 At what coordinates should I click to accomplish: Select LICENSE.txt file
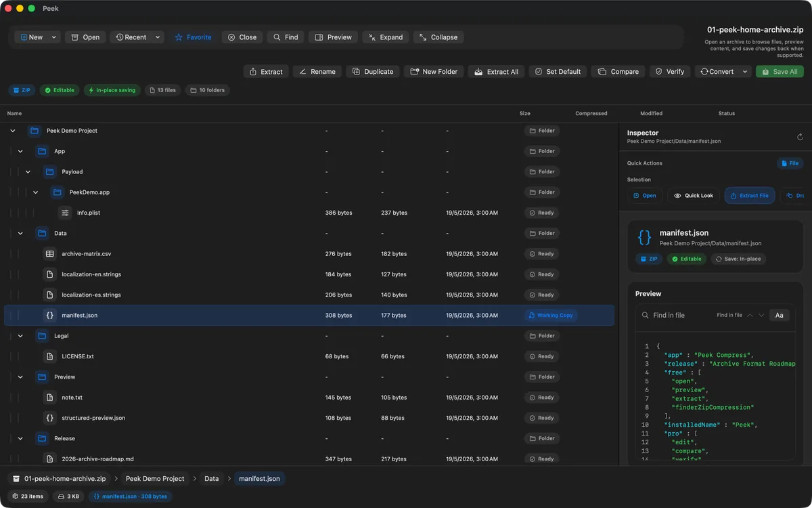[x=309, y=356]
